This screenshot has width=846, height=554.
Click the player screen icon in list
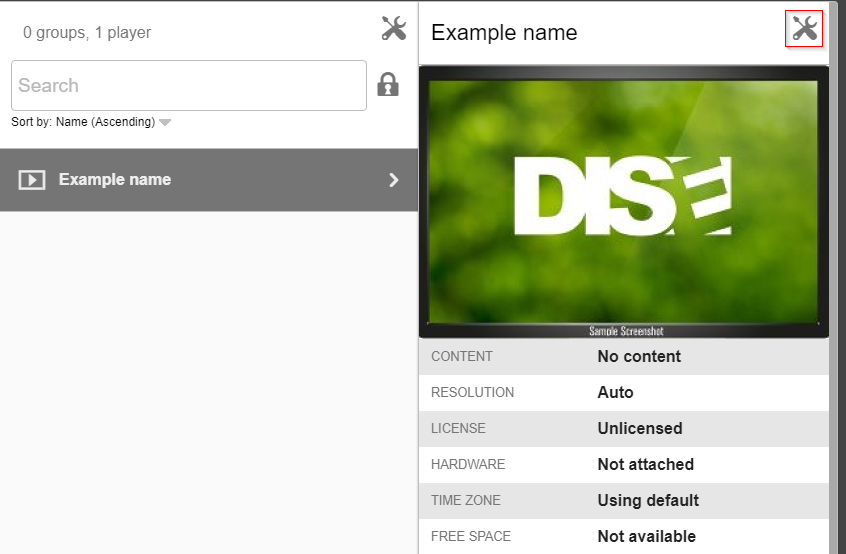[32, 180]
